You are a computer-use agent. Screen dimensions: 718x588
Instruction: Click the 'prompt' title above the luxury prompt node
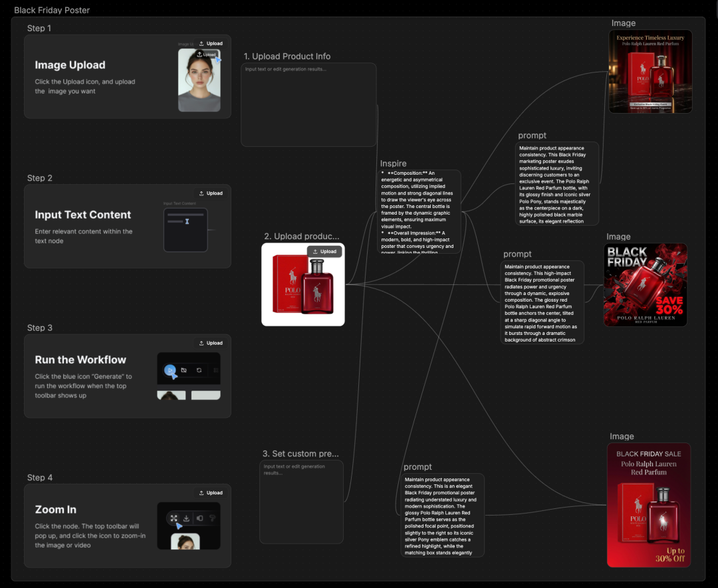[x=532, y=136]
